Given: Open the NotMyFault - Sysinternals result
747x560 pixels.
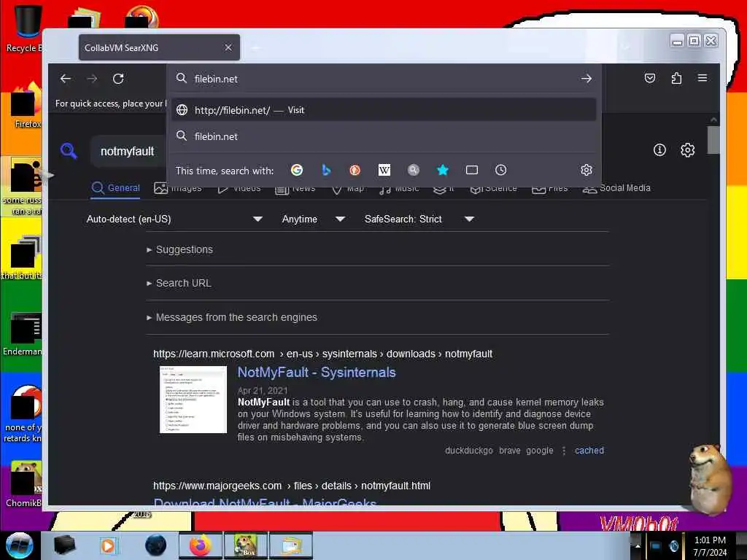Looking at the screenshot, I should pos(317,373).
